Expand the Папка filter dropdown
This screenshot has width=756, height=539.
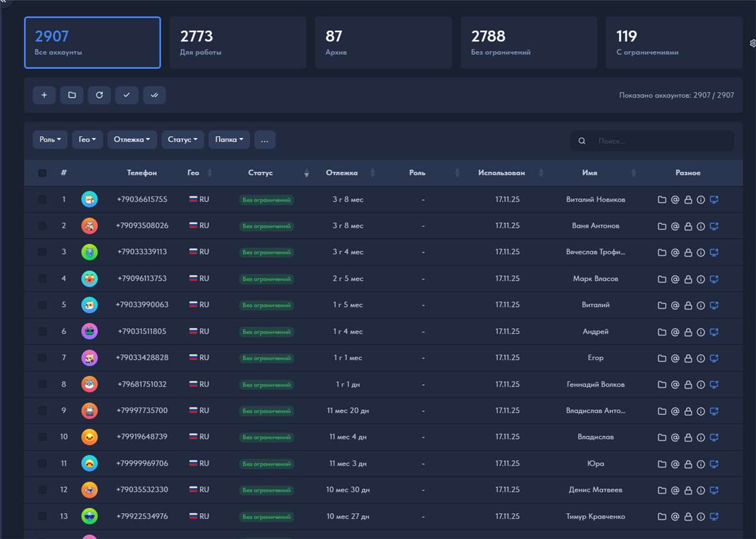229,140
